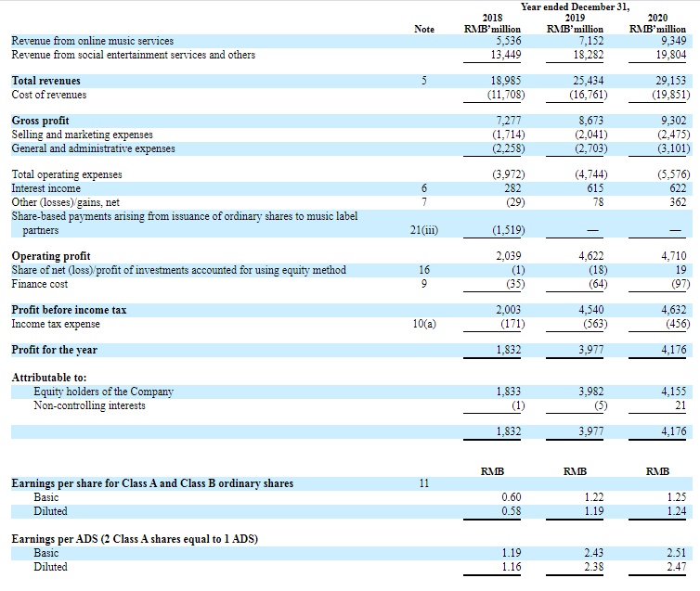
Task: Select the 'Total revenues' row label
Action: 46,81
